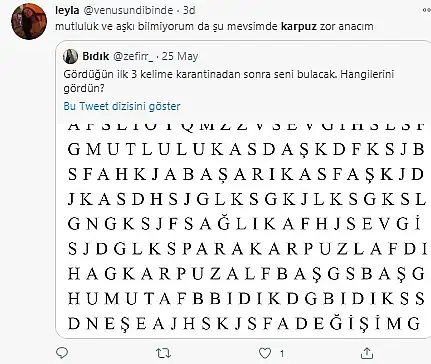Click the leyla display name
The height and width of the screenshot is (364, 431).
point(67,10)
